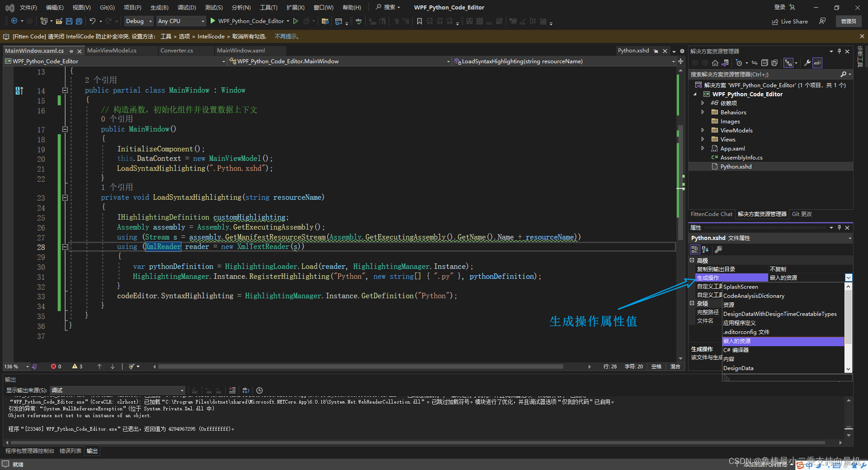Screen dimensions: 868x470
Task: Switch to the MainViewModel.cs tab
Action: click(x=112, y=51)
